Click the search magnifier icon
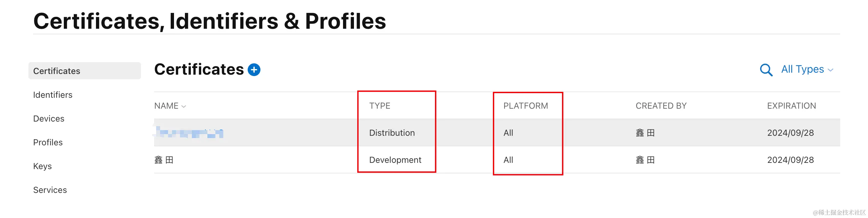 tap(765, 70)
